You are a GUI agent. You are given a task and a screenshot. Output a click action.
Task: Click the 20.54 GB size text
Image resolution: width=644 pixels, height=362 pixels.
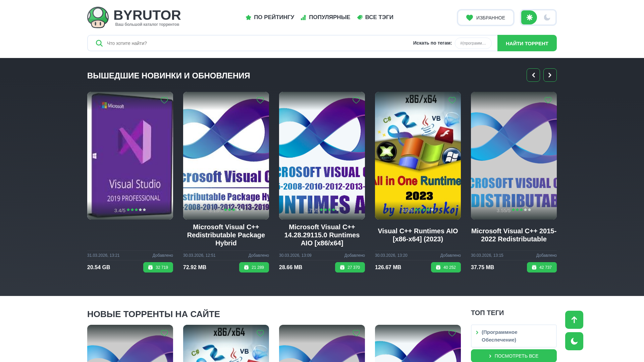tap(99, 267)
